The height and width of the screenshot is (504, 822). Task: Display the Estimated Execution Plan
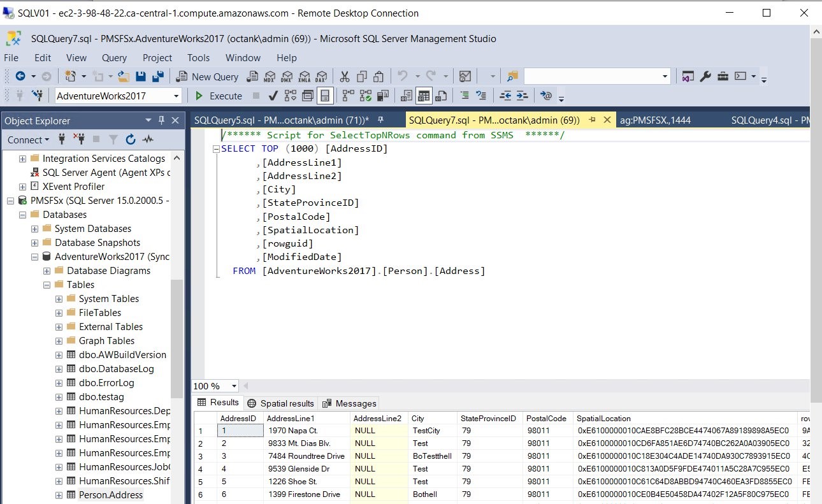(x=291, y=96)
